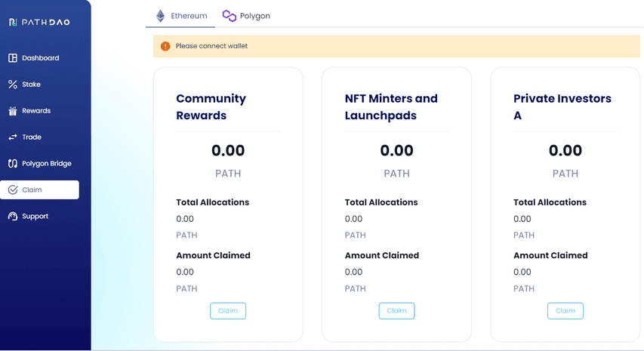This screenshot has height=351, width=644.
Task: Click the Dashboard grid icon
Action: (x=13, y=58)
